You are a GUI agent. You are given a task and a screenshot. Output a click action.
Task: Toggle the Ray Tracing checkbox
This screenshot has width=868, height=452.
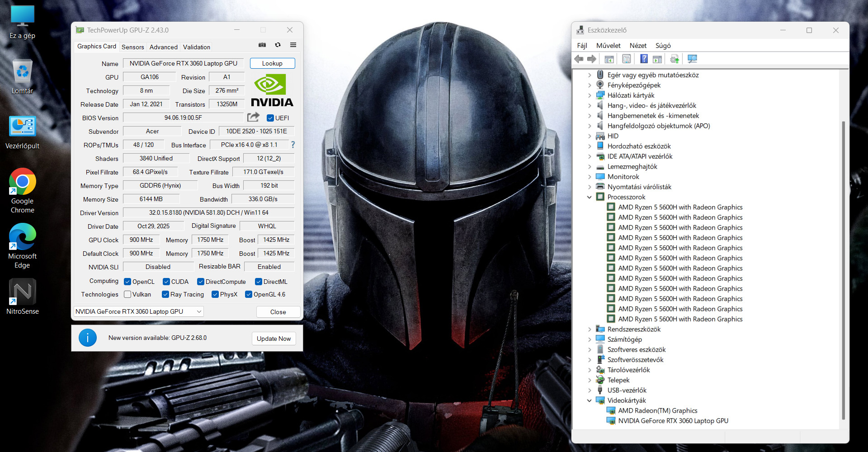pos(165,294)
